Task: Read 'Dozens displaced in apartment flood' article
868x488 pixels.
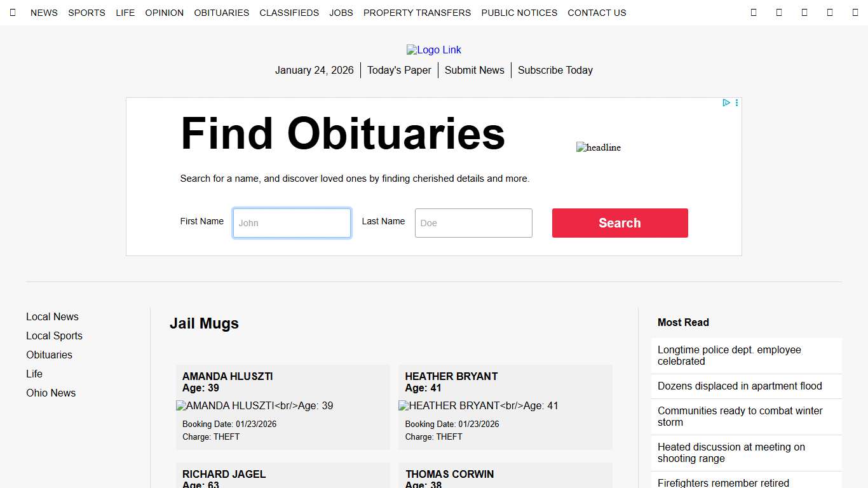Action: point(740,386)
